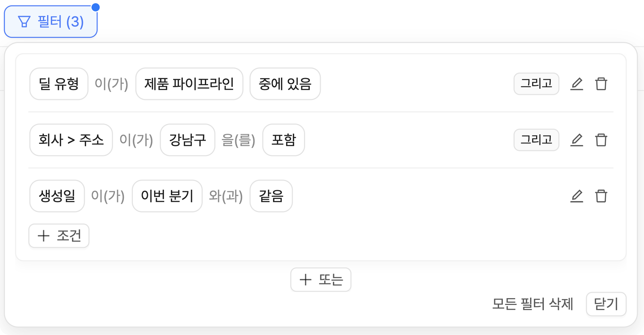This screenshot has width=644, height=335.
Task: Add a new 조건 condition
Action: (x=59, y=236)
